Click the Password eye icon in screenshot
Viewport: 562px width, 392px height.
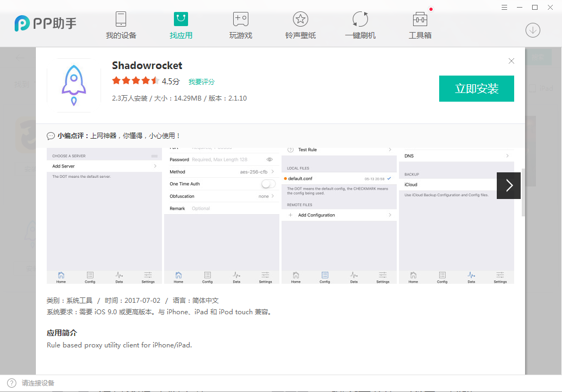tap(270, 160)
